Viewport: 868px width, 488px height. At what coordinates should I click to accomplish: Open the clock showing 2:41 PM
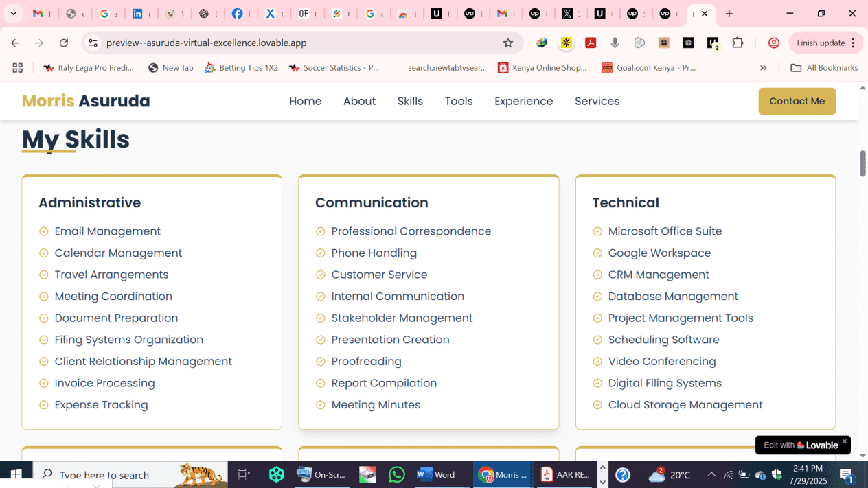pos(806,474)
